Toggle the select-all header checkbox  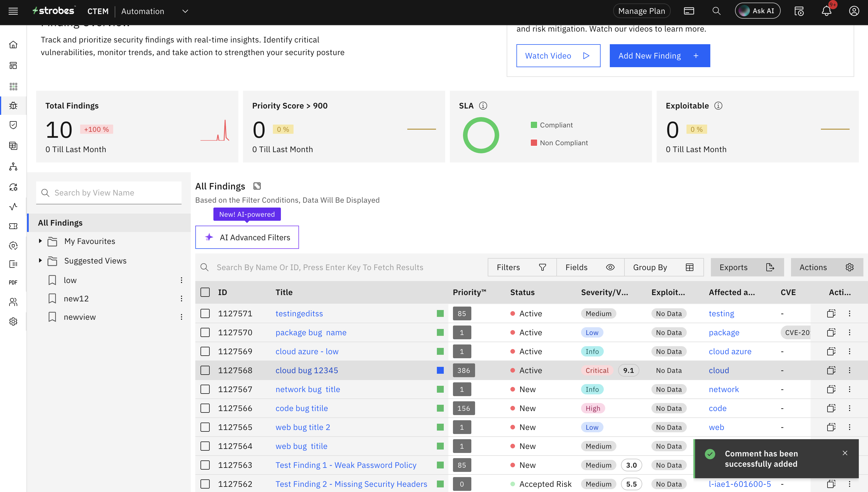(205, 292)
